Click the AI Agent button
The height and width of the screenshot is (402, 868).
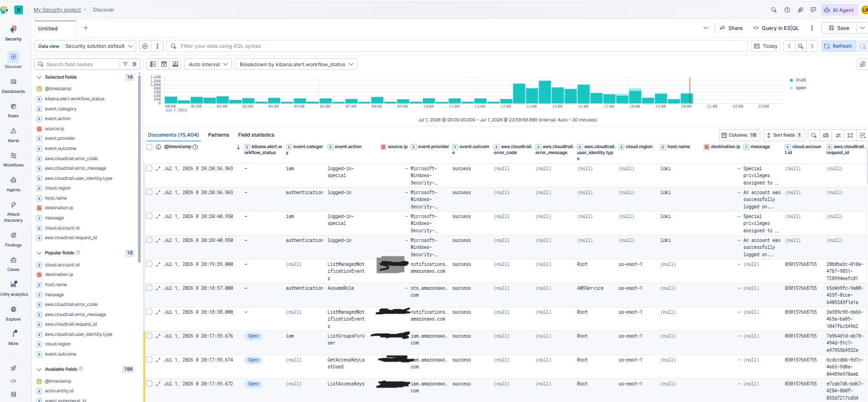(839, 10)
